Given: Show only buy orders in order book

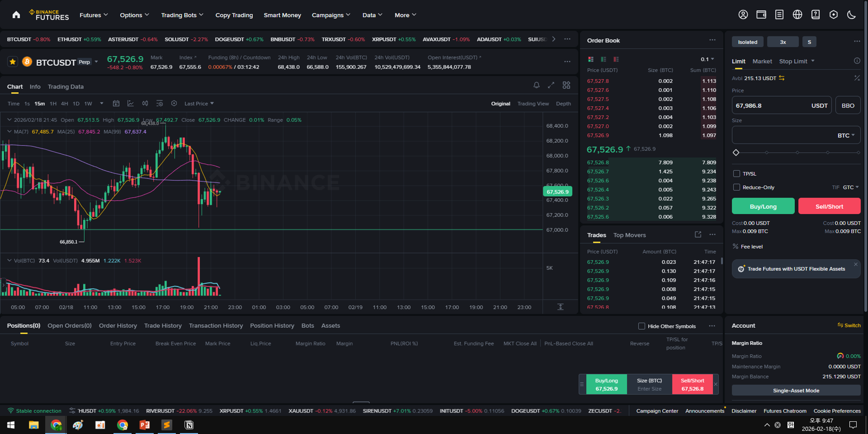Looking at the screenshot, I should (x=604, y=59).
